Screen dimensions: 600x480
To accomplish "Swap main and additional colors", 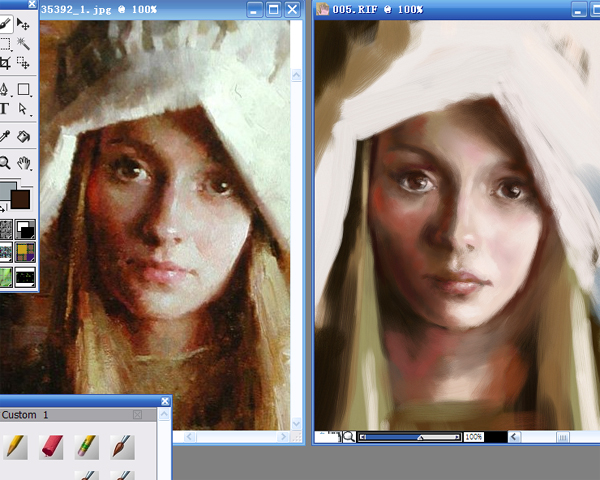I will (x=3, y=209).
